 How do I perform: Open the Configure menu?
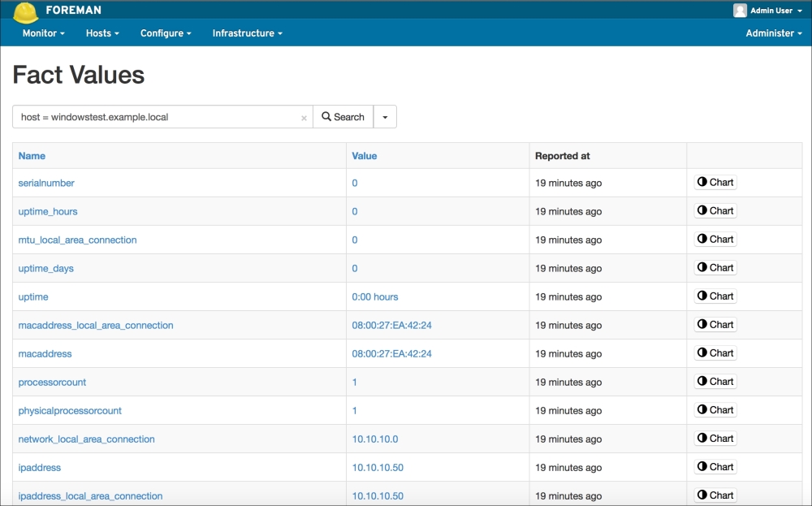click(x=166, y=33)
